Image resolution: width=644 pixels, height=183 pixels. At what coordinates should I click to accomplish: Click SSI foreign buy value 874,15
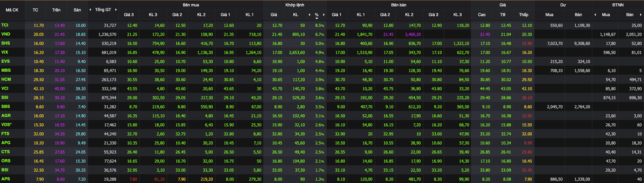(609, 98)
